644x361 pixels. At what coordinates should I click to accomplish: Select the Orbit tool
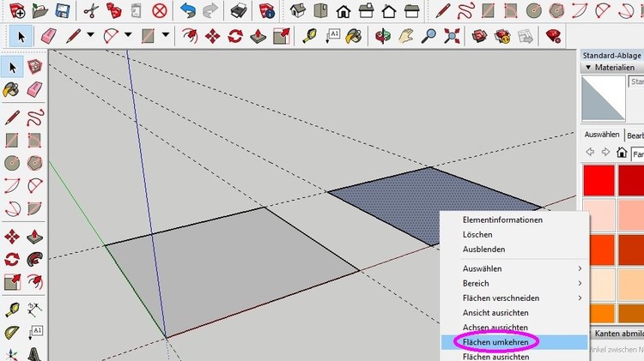tap(383, 36)
